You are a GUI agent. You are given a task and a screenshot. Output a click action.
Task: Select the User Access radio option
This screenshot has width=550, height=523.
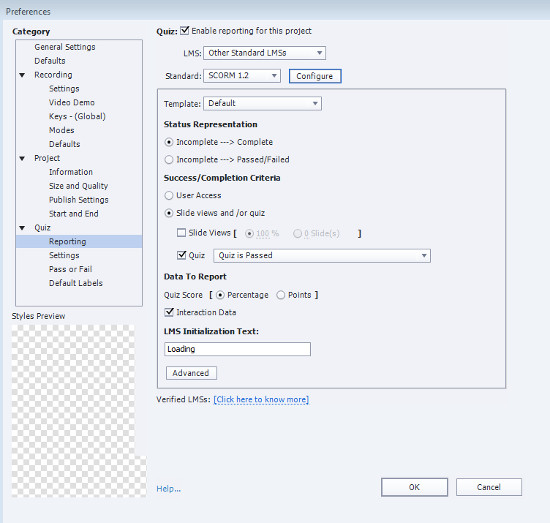(x=169, y=195)
